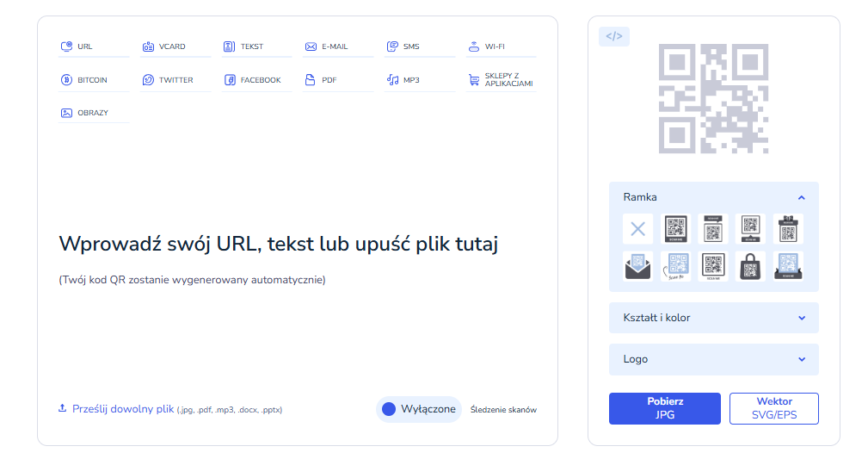Select the envelope frame
This screenshot has height=459, width=868.
click(x=637, y=266)
